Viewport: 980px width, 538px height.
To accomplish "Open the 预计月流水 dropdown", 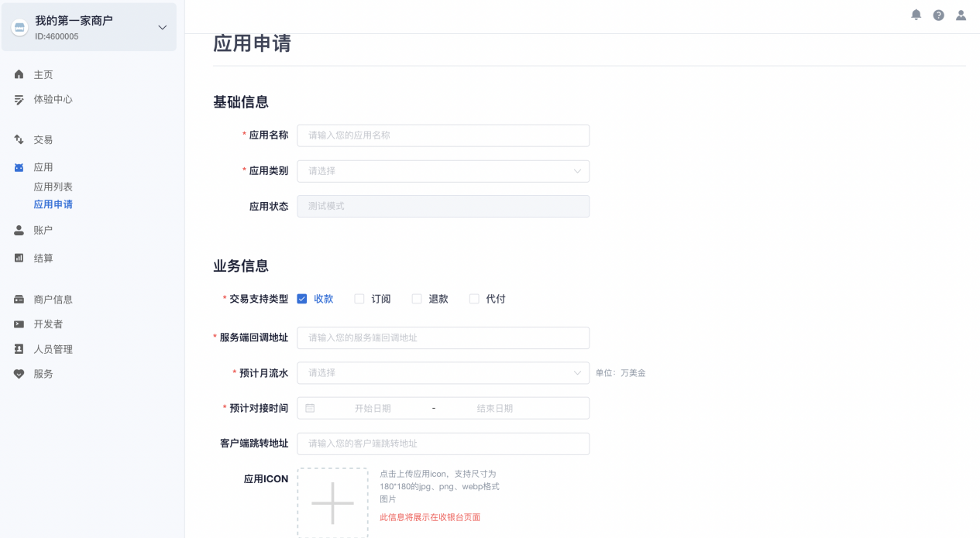I will pyautogui.click(x=443, y=373).
